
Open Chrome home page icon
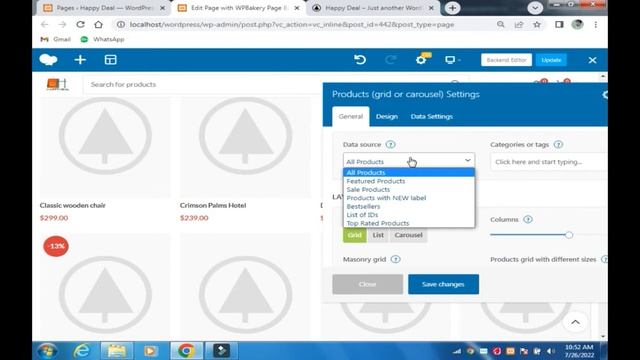[x=98, y=24]
